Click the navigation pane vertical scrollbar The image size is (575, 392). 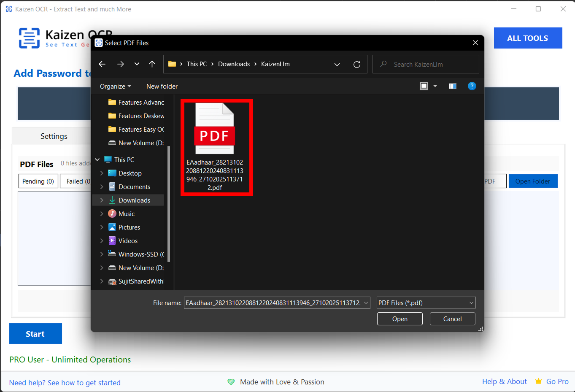[x=169, y=203]
